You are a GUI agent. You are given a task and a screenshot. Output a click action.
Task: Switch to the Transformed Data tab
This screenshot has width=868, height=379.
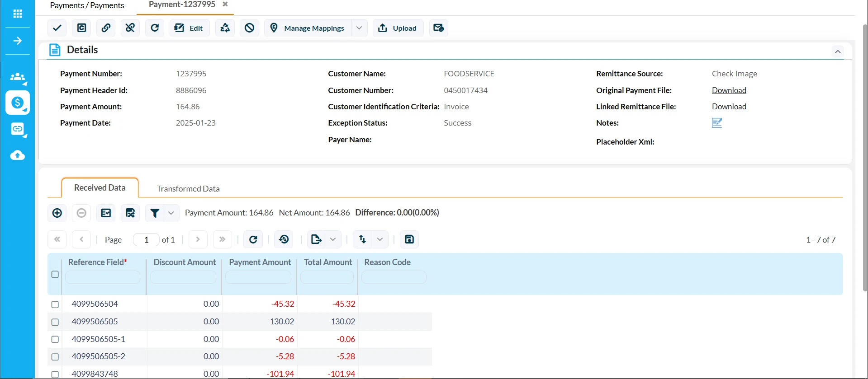point(188,189)
